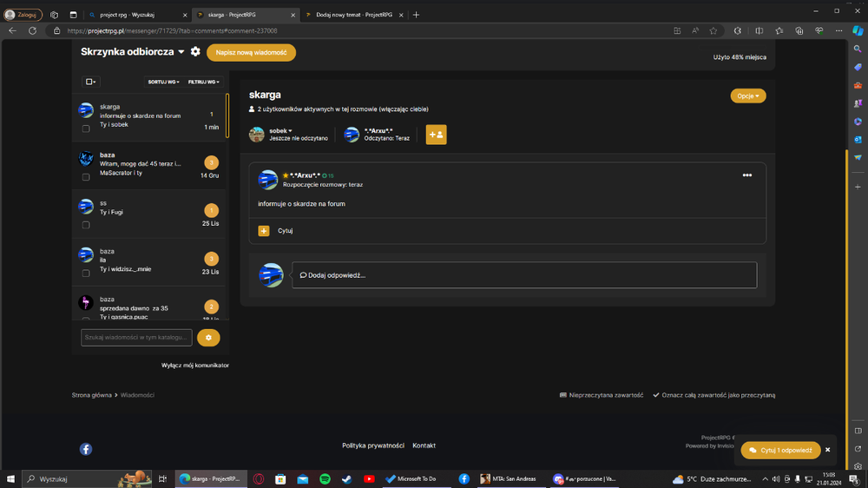Dismiss the quote popup with its X
Image resolution: width=868 pixels, height=488 pixels.
tap(827, 450)
